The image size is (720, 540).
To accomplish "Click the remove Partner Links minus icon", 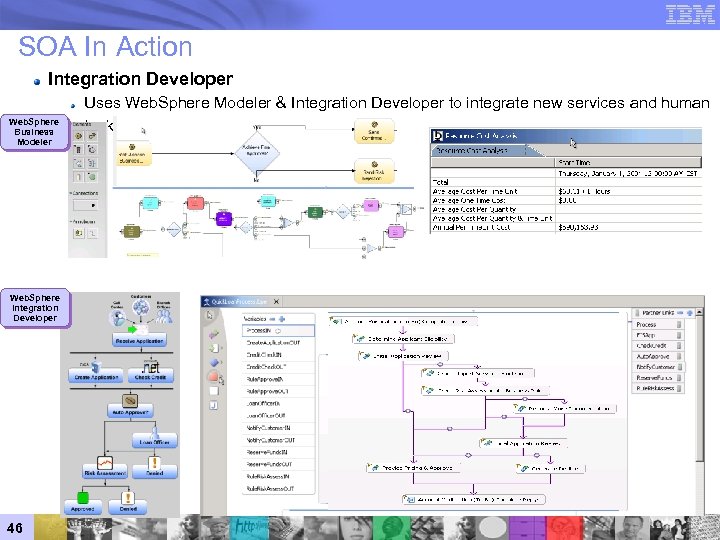I will tap(680, 313).
